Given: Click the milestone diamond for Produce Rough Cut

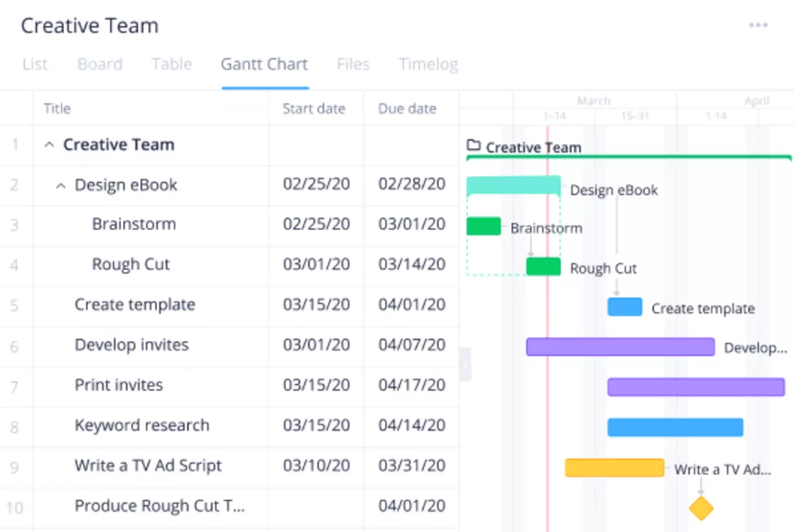Looking at the screenshot, I should click(x=701, y=508).
